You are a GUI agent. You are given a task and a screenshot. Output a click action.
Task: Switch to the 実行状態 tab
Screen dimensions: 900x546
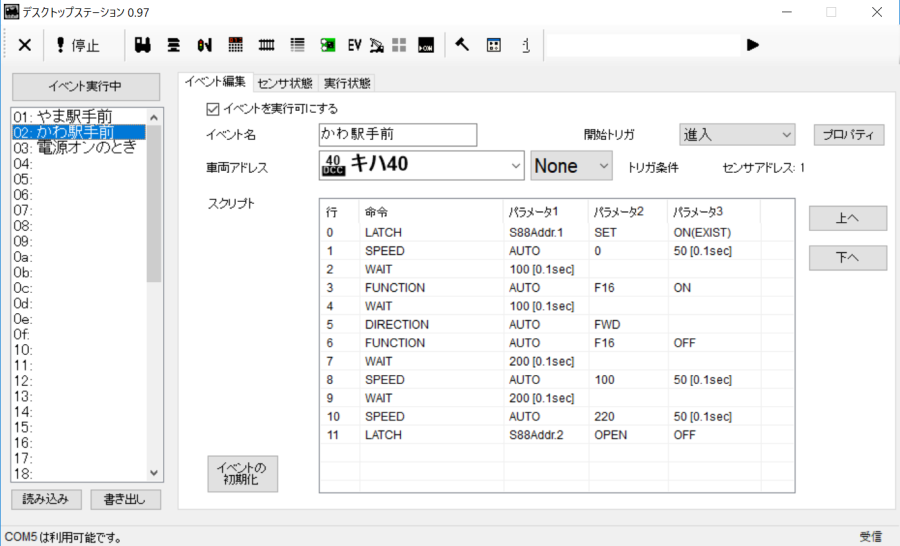click(x=347, y=83)
